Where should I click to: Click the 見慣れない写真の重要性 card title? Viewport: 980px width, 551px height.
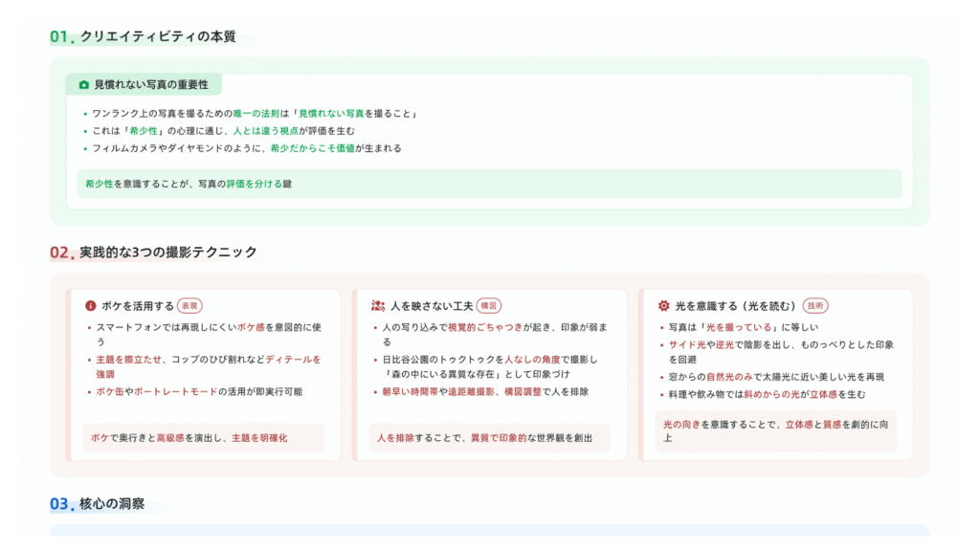150,85
